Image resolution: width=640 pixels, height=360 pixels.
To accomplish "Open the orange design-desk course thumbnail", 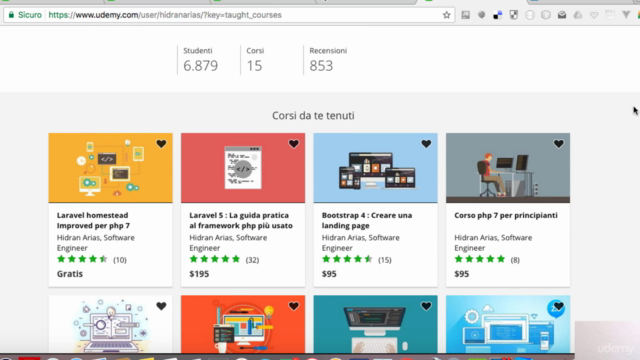I will coord(243,324).
